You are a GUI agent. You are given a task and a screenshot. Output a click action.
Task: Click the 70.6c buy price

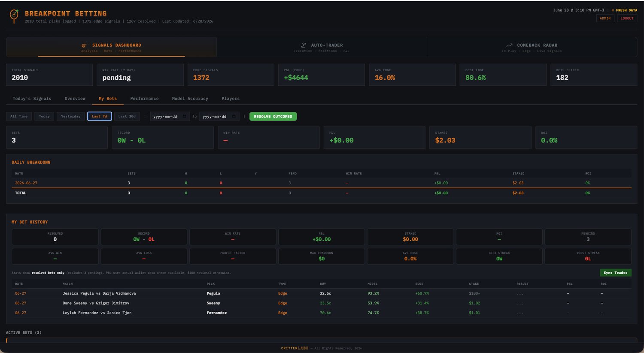(325, 313)
